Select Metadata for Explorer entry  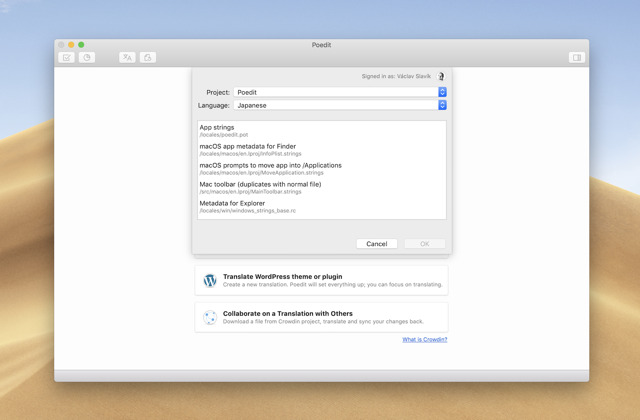(x=322, y=207)
